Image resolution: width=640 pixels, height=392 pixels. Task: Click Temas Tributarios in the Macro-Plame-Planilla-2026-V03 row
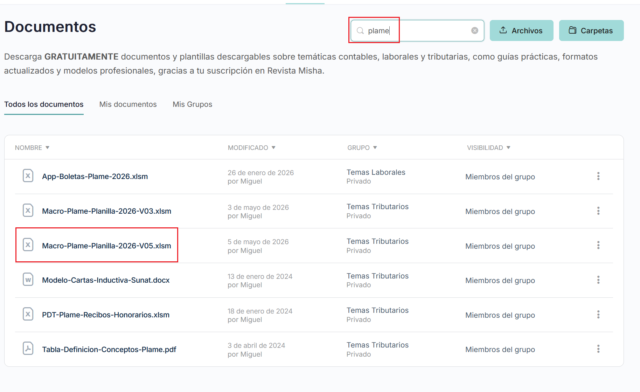(x=378, y=207)
